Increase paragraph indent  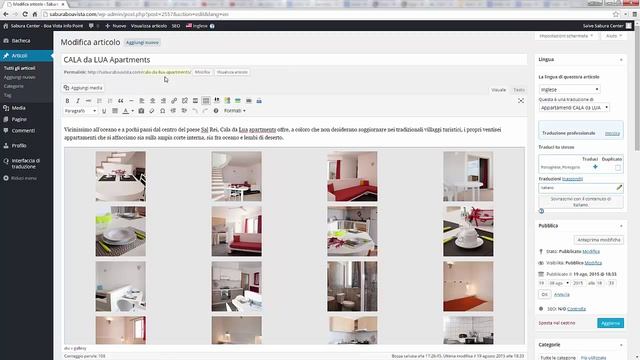[184, 111]
